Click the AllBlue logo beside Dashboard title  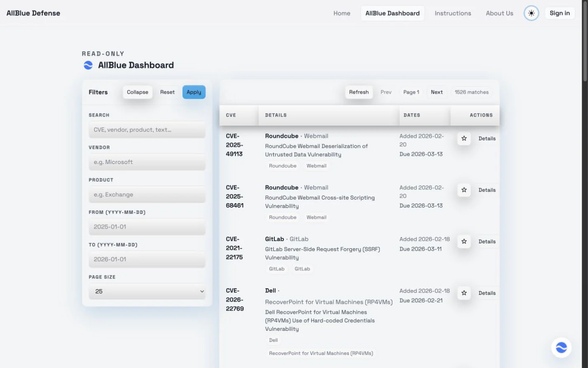click(88, 65)
